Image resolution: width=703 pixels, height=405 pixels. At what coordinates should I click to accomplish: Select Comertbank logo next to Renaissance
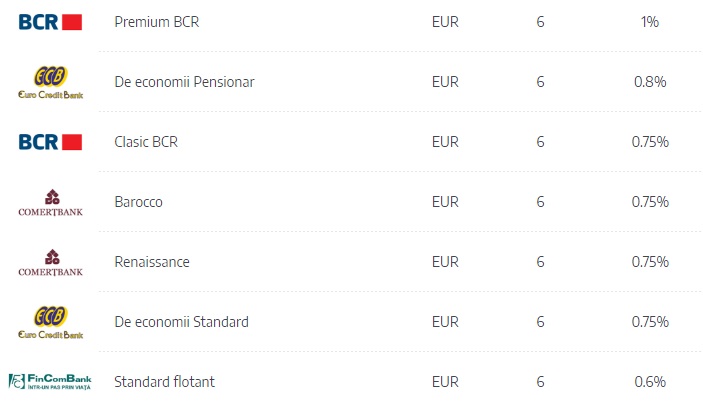[50, 263]
